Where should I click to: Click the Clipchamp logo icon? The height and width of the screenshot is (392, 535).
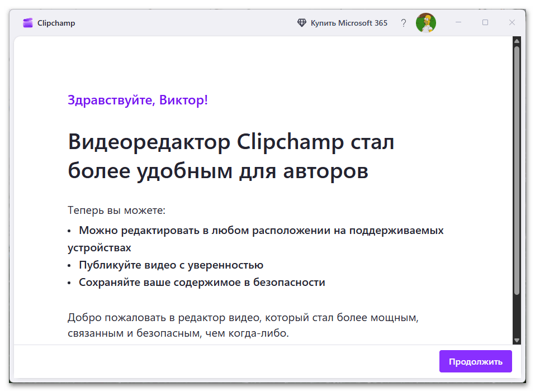click(27, 22)
